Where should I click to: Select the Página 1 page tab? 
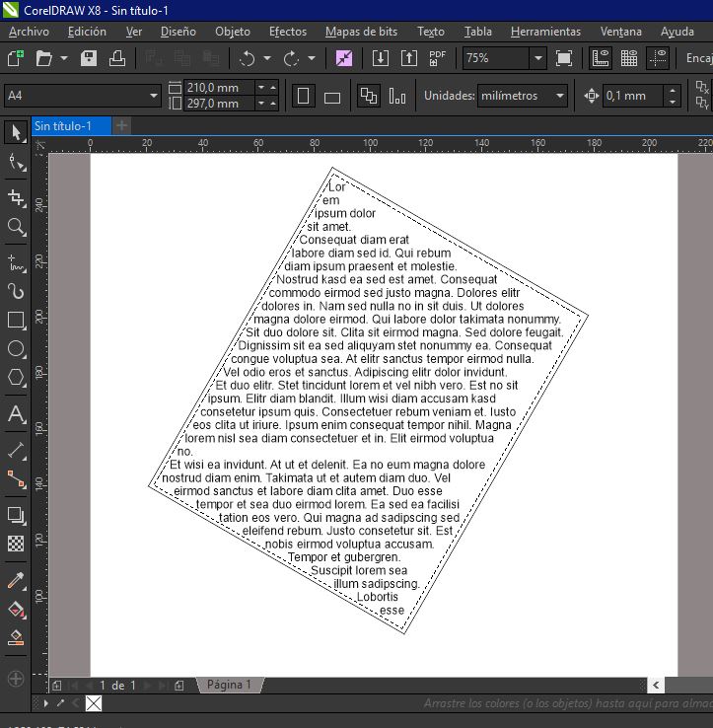[x=229, y=685]
